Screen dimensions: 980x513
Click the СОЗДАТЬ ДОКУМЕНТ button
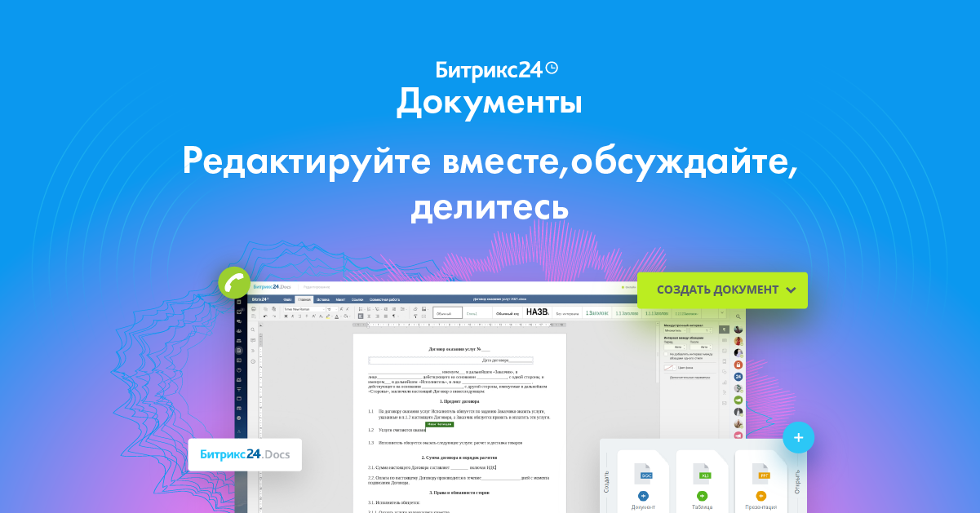(722, 290)
